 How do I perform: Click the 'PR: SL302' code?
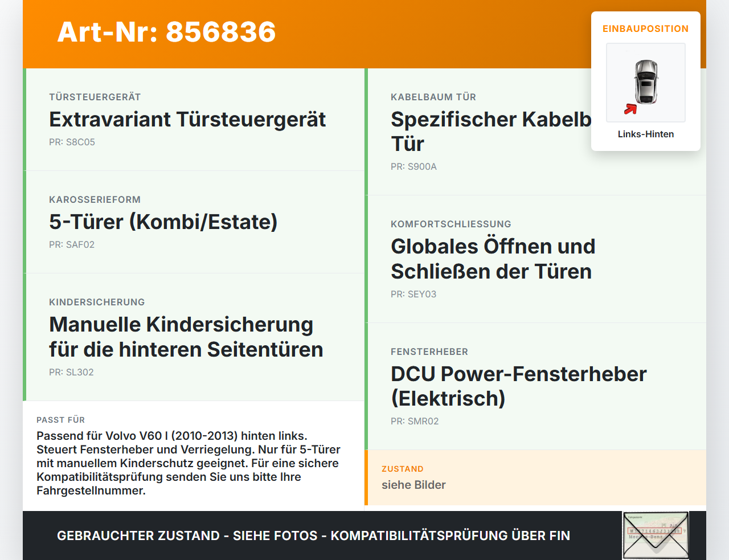(71, 373)
